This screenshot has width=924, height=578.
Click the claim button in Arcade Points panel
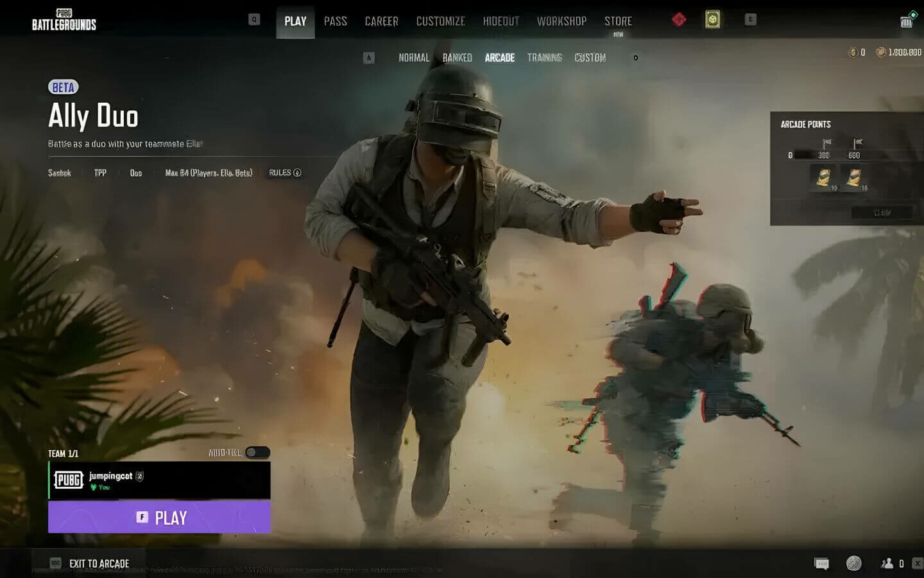click(x=882, y=212)
